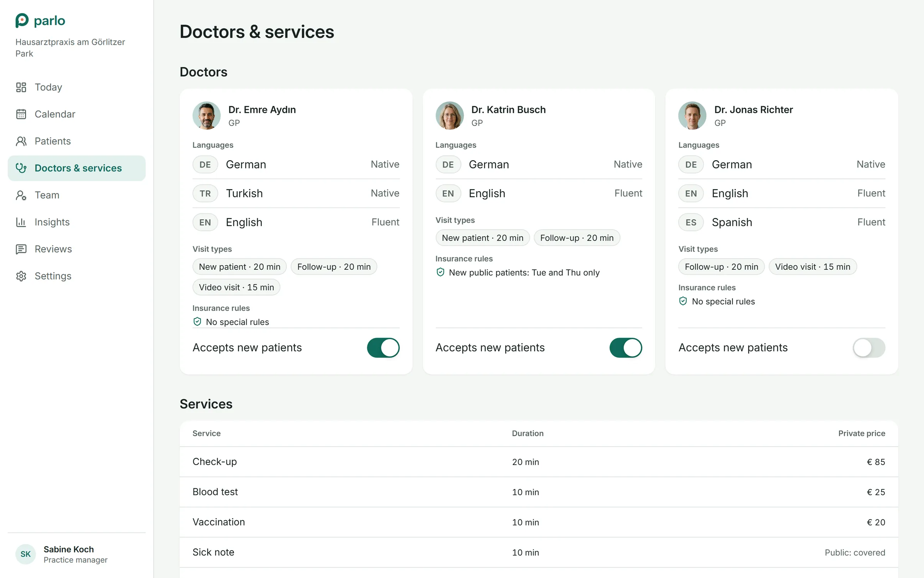The width and height of the screenshot is (924, 578).
Task: Click shield icon beside Tue and Thu only rule
Action: pyautogui.click(x=440, y=272)
